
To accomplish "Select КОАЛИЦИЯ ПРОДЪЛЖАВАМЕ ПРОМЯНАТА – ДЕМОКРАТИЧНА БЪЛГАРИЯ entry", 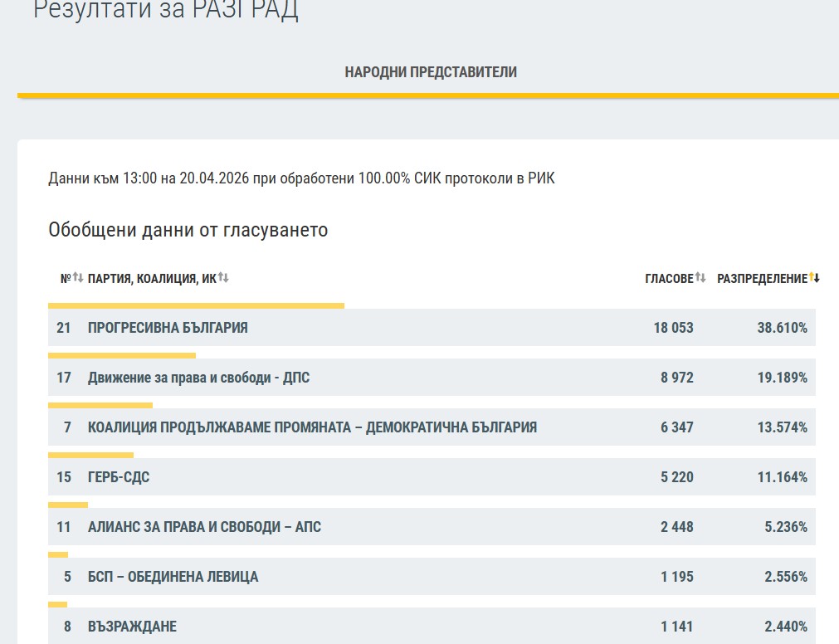I will point(312,427).
